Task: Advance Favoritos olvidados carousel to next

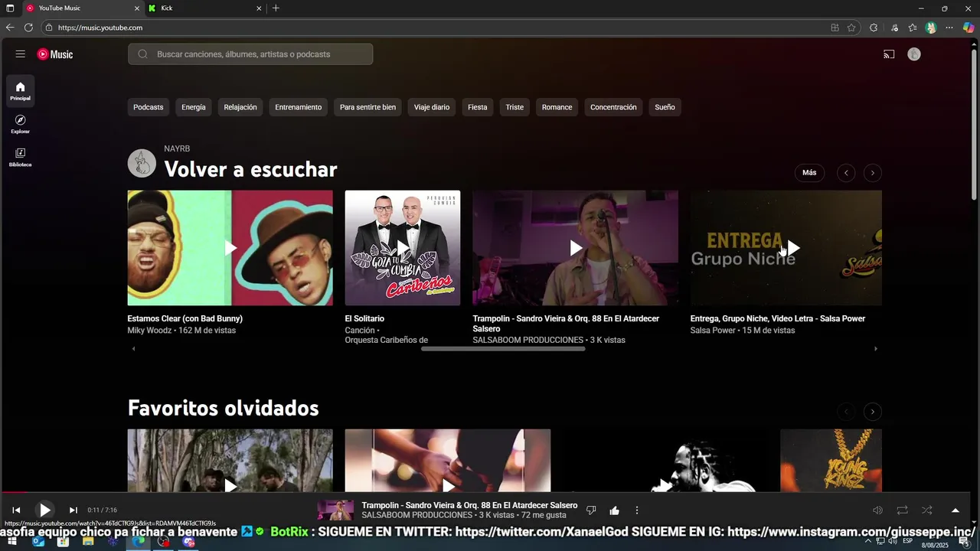Action: (x=872, y=412)
